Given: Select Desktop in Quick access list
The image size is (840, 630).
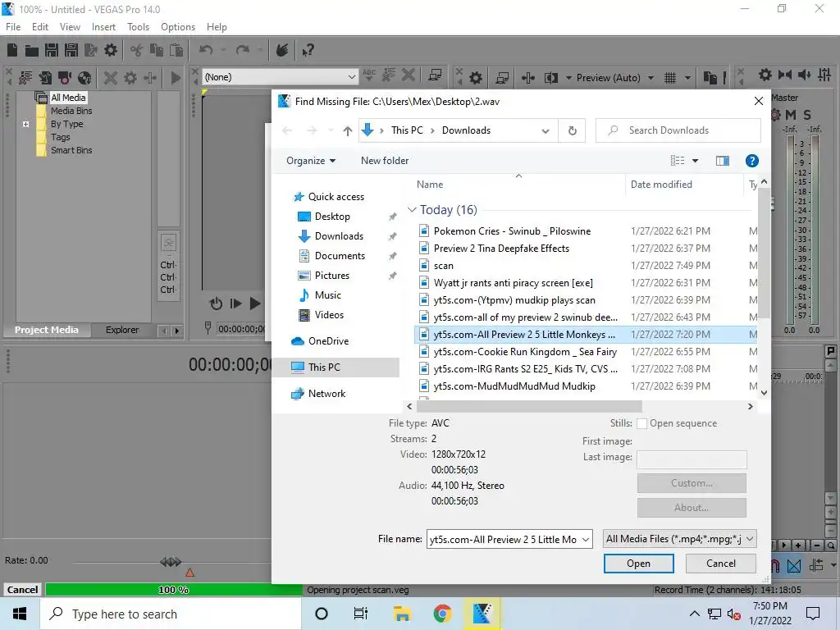Looking at the screenshot, I should pos(332,217).
